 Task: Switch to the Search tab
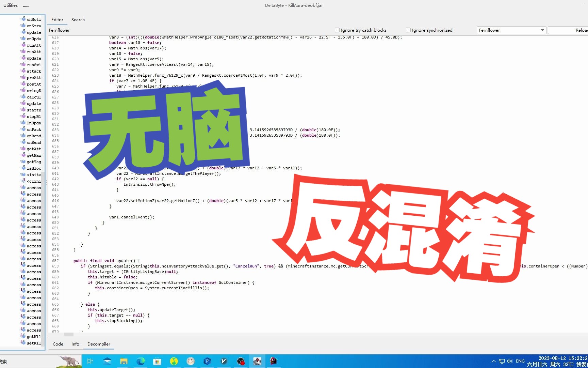click(x=78, y=19)
